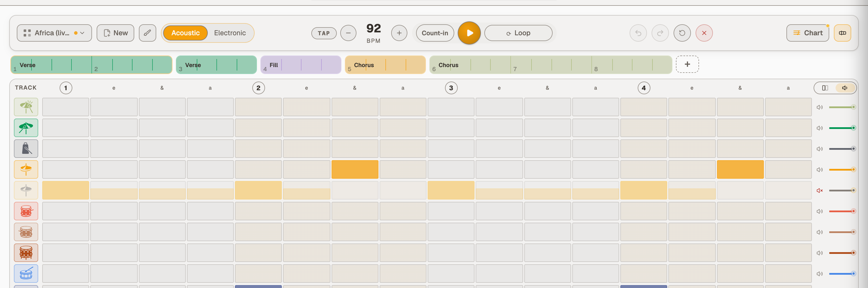Image resolution: width=868 pixels, height=288 pixels.
Task: Undo the last change
Action: click(x=638, y=33)
